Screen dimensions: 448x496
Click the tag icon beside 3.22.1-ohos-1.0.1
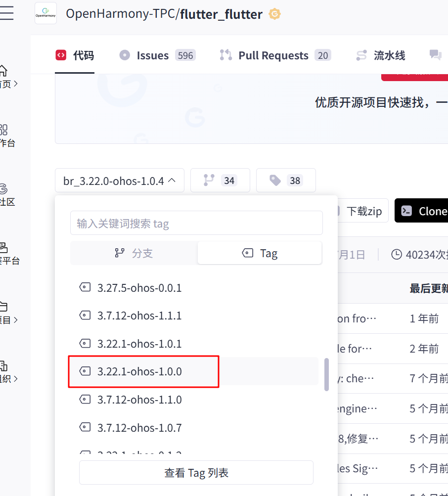pyautogui.click(x=85, y=343)
